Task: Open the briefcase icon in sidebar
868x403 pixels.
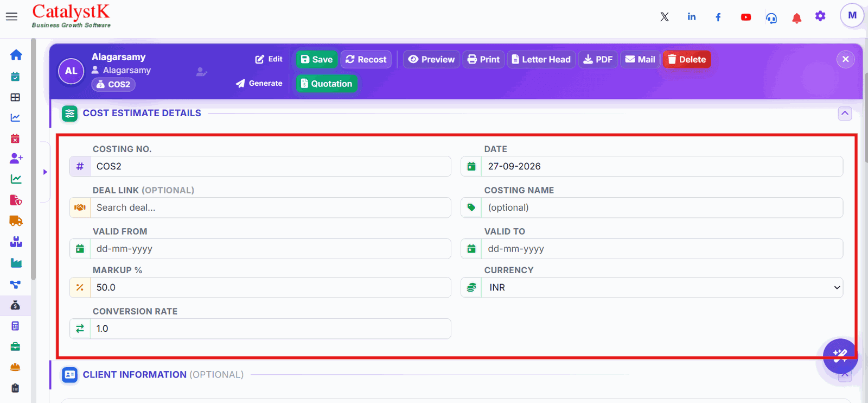Action: point(15,347)
